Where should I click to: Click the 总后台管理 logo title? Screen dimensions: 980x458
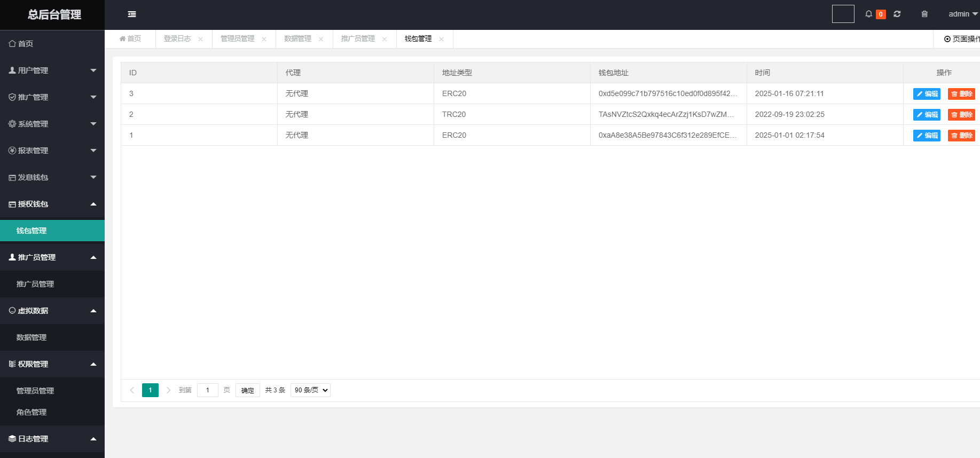coord(54,15)
